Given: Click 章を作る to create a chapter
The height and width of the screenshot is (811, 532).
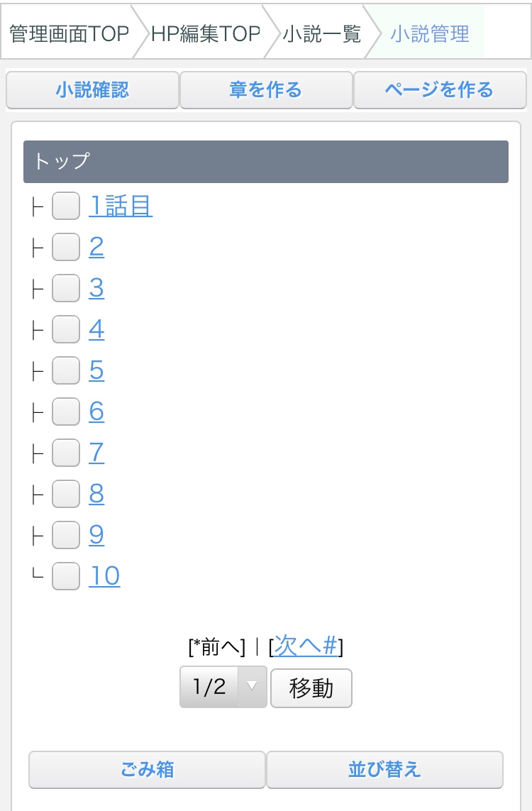Looking at the screenshot, I should click(x=266, y=90).
